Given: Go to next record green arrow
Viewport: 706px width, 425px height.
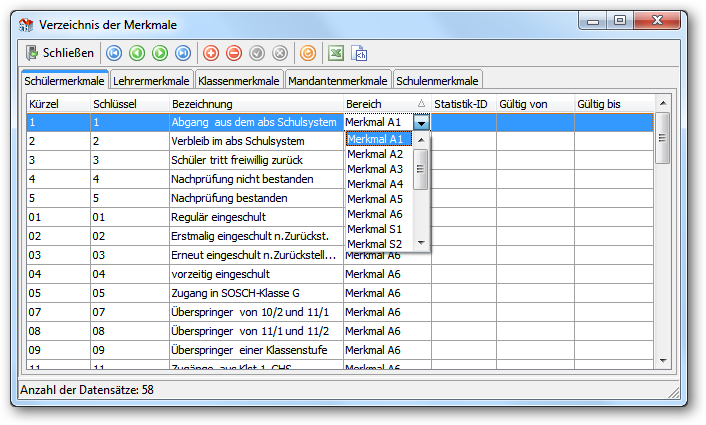Looking at the screenshot, I should 160,53.
